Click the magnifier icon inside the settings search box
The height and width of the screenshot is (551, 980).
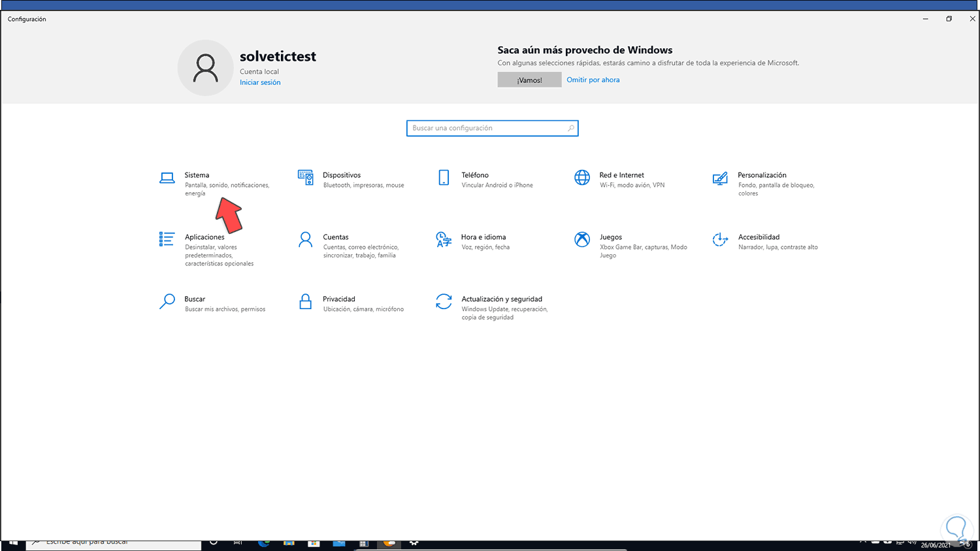[x=571, y=128]
